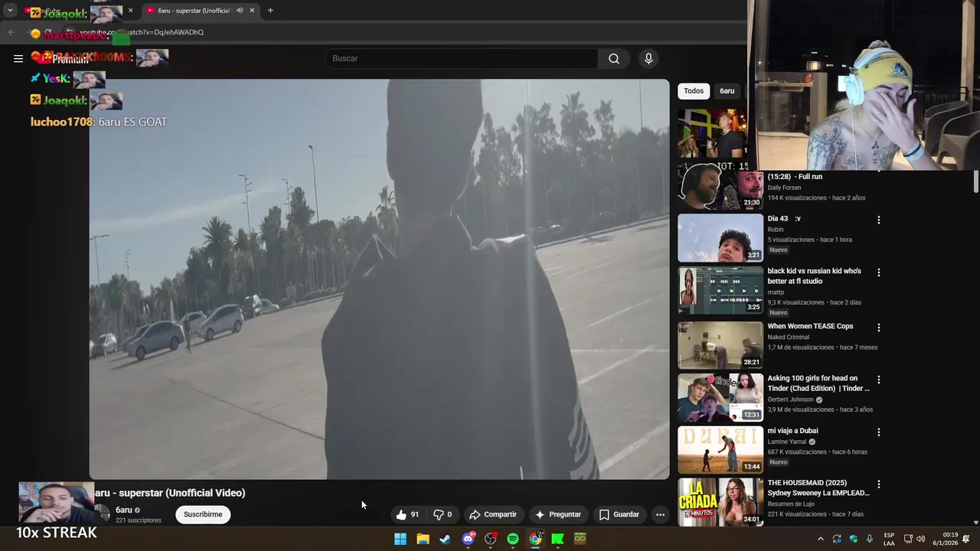Open mi viaje a Dubai thumbnail
This screenshot has width=980, height=551.
click(x=720, y=450)
